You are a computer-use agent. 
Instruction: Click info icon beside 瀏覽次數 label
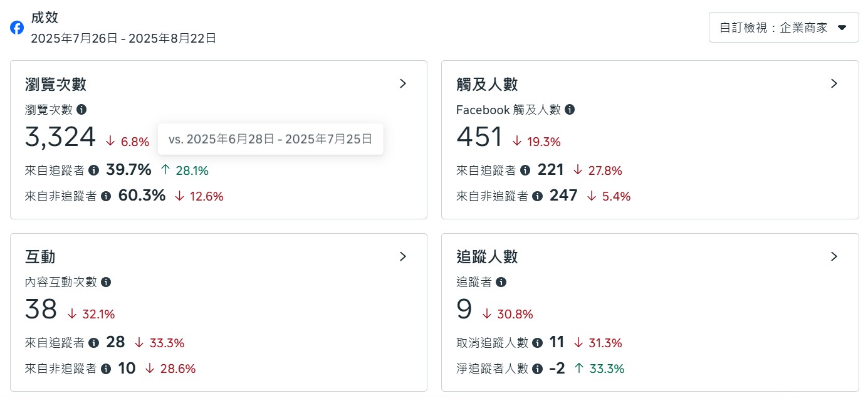pyautogui.click(x=81, y=109)
